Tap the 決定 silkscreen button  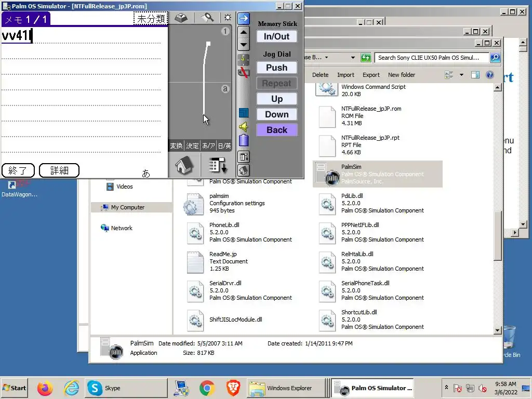pos(192,145)
